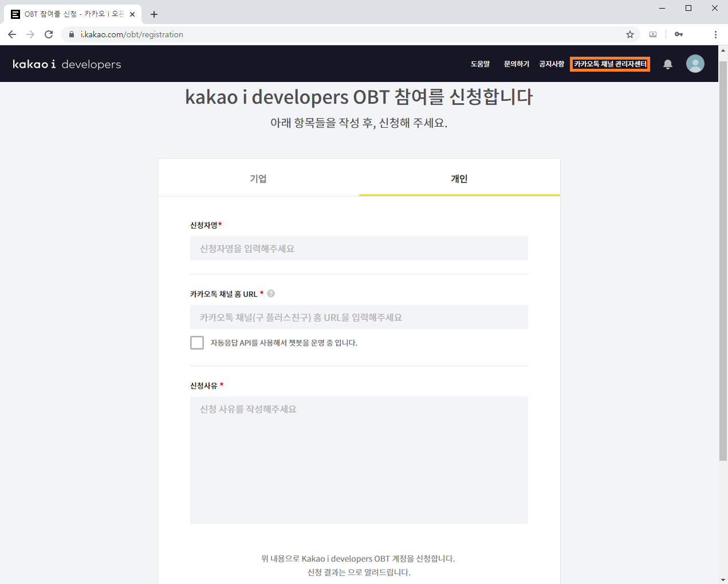
Task: Click into the 신청사유 text area
Action: pos(359,460)
